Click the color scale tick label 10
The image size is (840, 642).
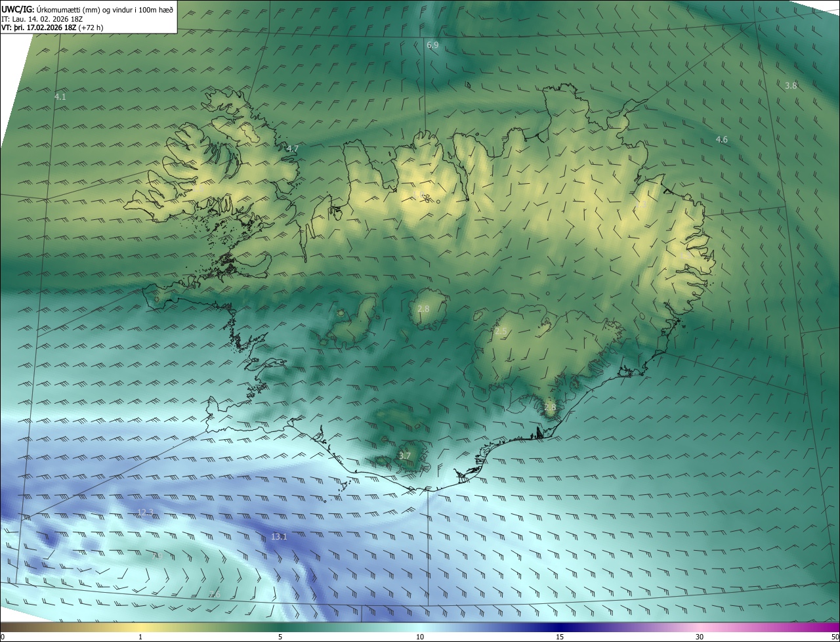(420, 637)
